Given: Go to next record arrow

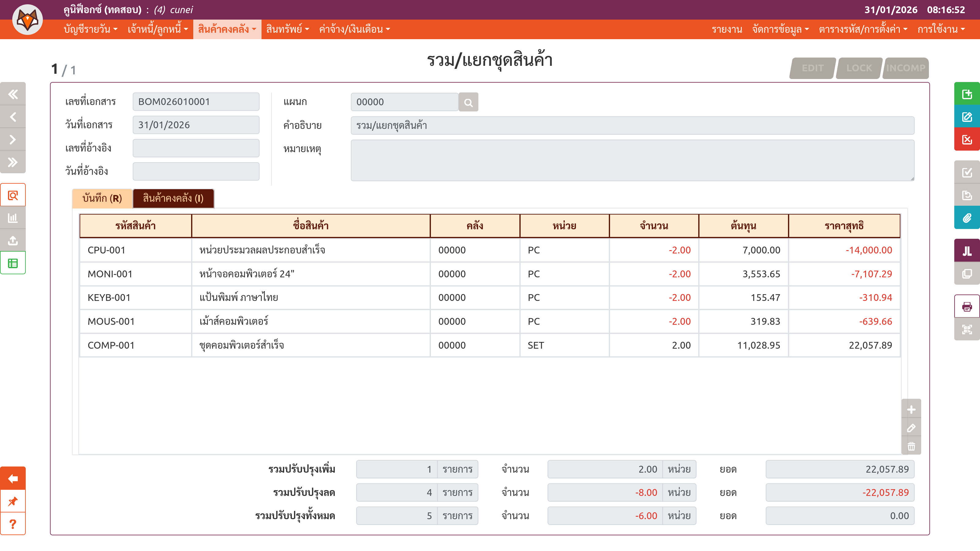Looking at the screenshot, I should (13, 140).
